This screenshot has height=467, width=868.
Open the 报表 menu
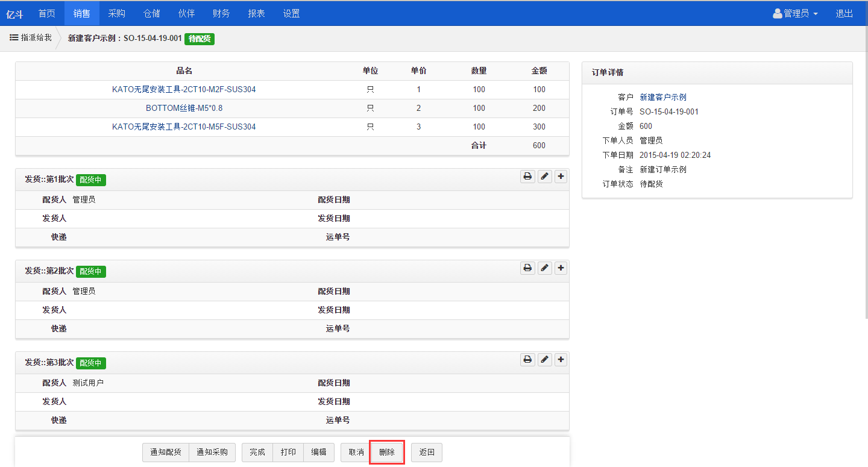(256, 13)
